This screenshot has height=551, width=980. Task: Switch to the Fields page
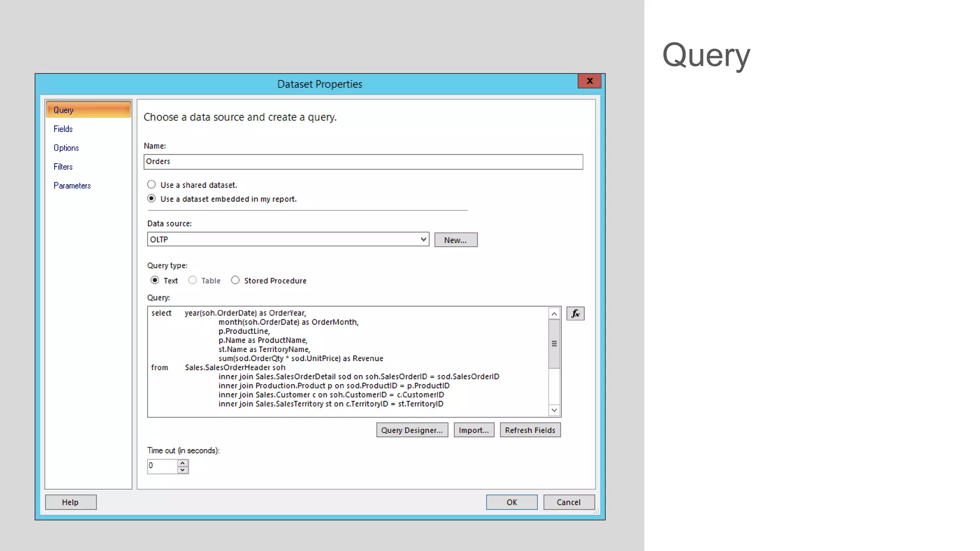click(x=63, y=129)
